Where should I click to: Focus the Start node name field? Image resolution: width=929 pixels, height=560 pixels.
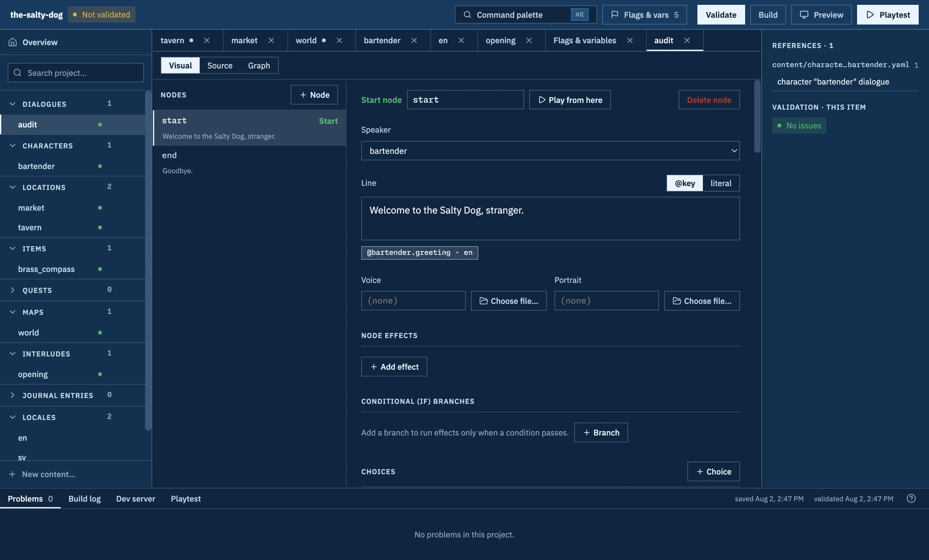click(x=465, y=100)
